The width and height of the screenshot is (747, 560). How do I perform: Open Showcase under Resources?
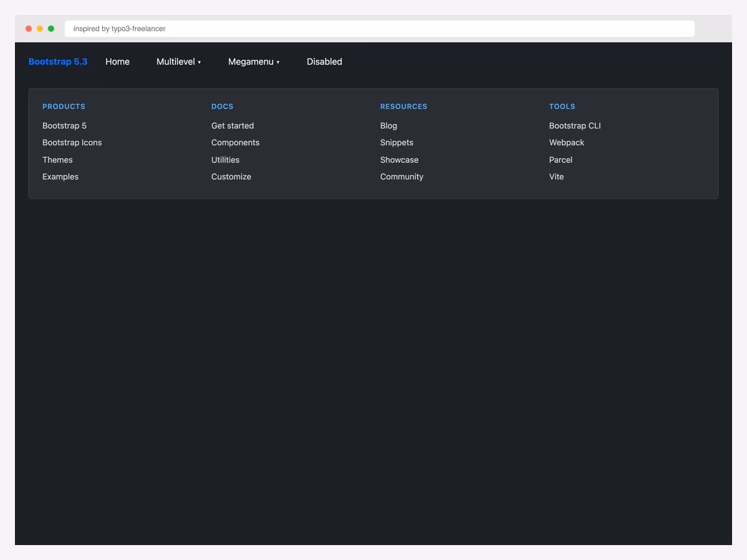pyautogui.click(x=400, y=160)
